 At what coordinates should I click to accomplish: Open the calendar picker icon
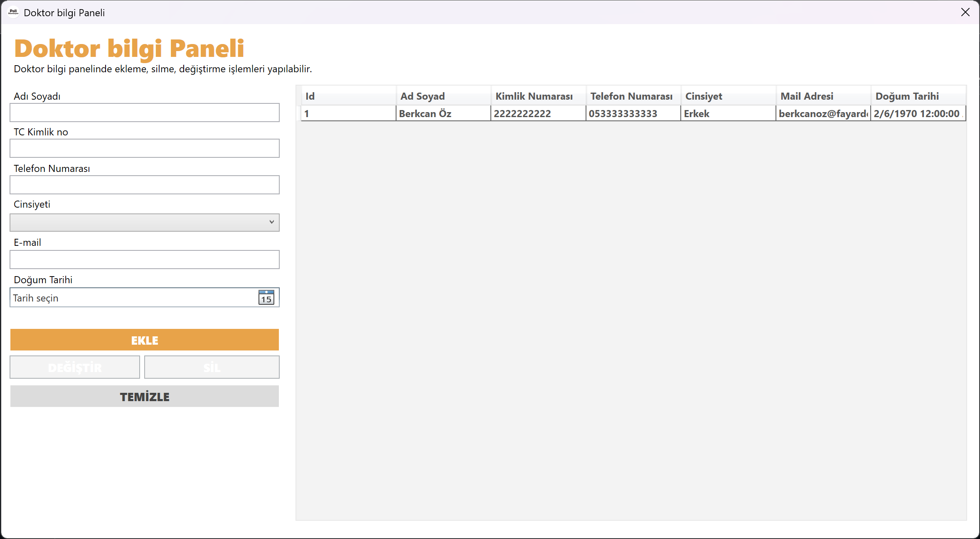(x=266, y=297)
